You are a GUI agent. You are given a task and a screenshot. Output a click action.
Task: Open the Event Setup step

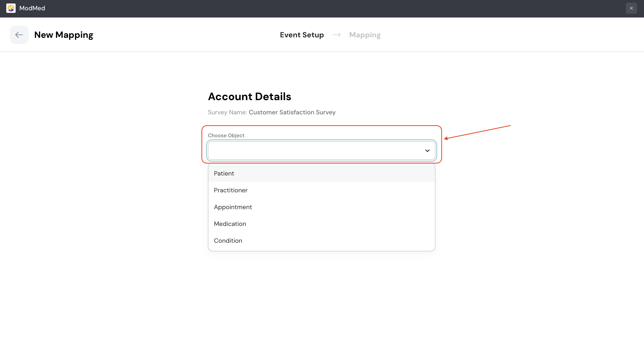click(x=302, y=35)
